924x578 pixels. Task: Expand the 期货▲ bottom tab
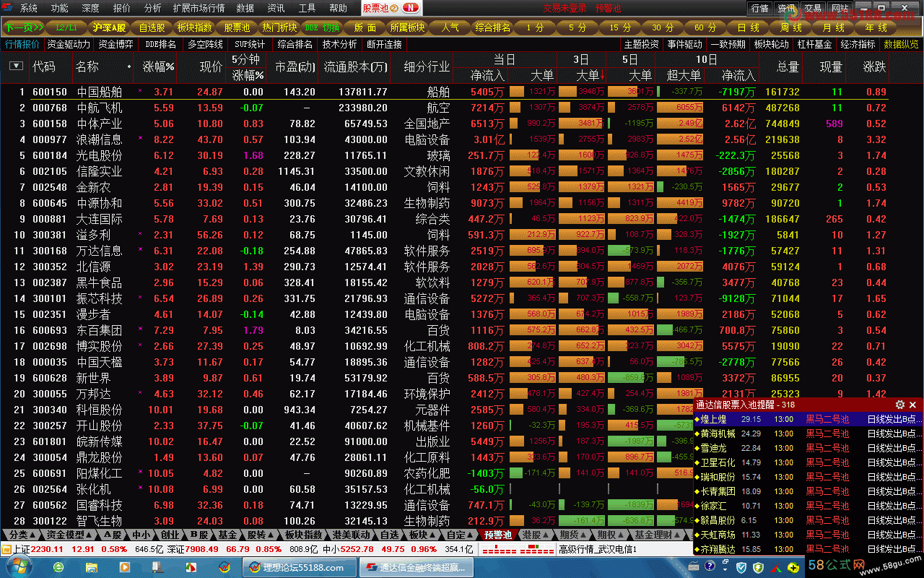coord(572,535)
